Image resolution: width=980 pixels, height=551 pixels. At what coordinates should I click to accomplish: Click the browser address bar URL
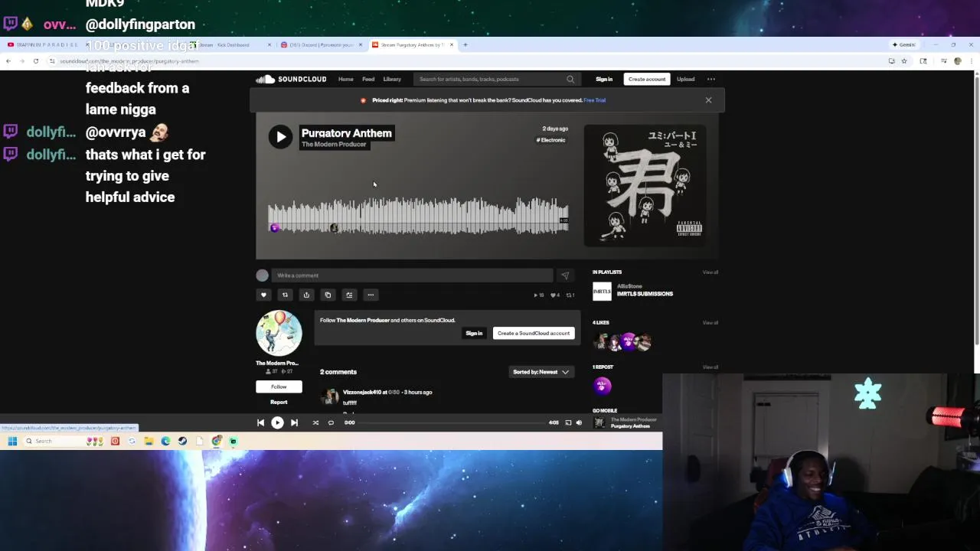coord(129,61)
